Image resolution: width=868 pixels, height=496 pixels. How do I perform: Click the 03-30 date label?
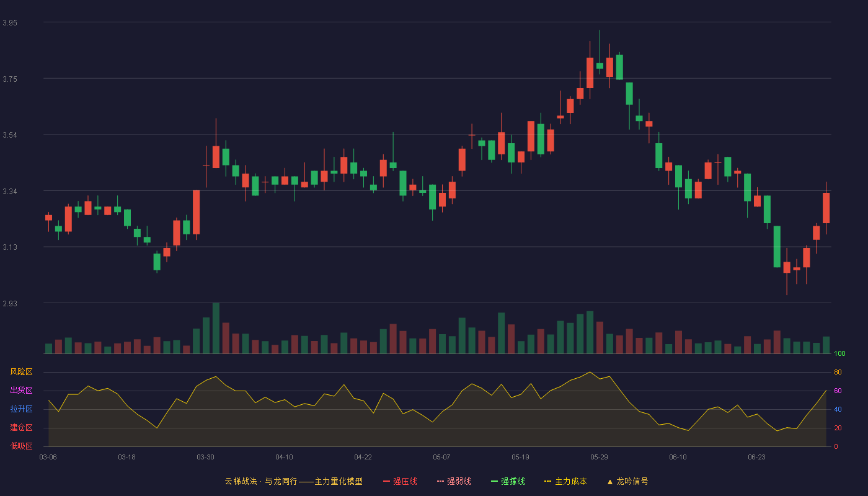[205, 457]
